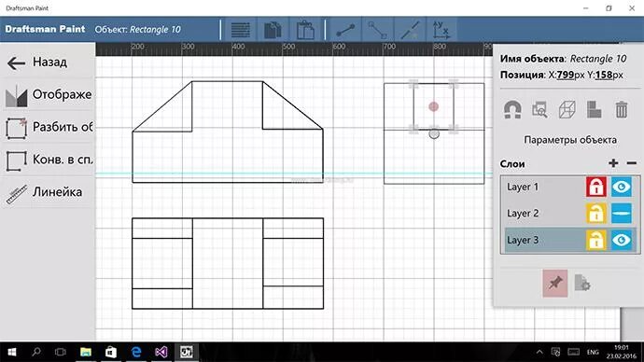
Task: Select the Разбить объект split tool
Action: pos(48,127)
